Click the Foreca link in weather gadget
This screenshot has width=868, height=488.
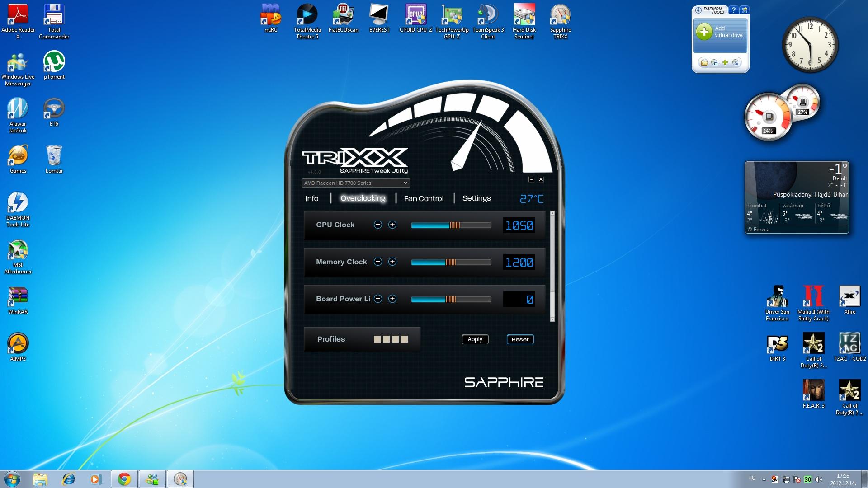coord(758,230)
